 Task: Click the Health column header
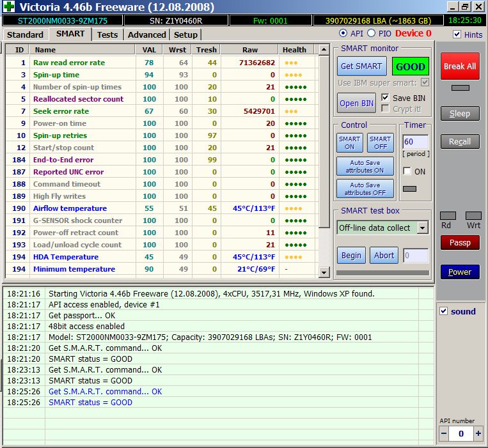click(296, 50)
